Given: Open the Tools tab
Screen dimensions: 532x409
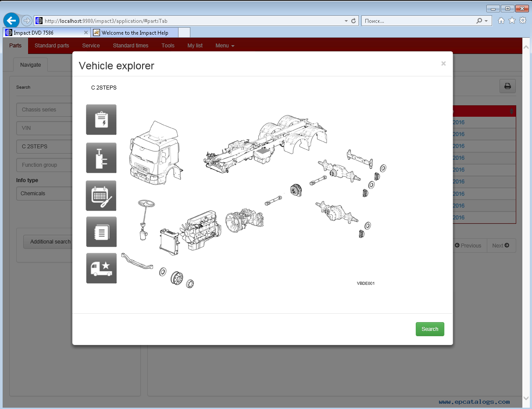Looking at the screenshot, I should point(168,46).
